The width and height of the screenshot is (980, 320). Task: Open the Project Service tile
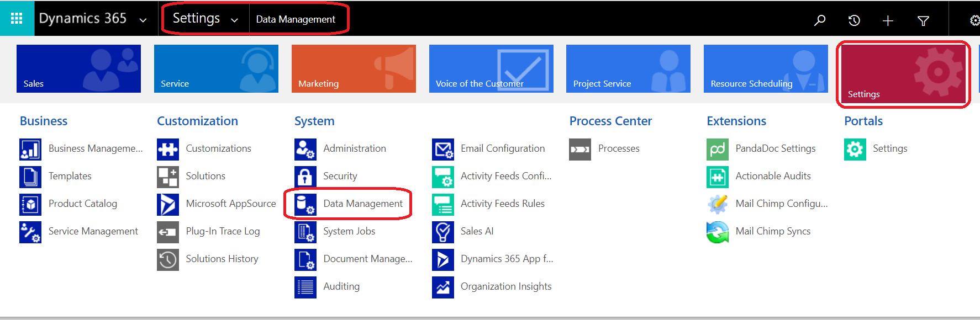click(x=628, y=68)
